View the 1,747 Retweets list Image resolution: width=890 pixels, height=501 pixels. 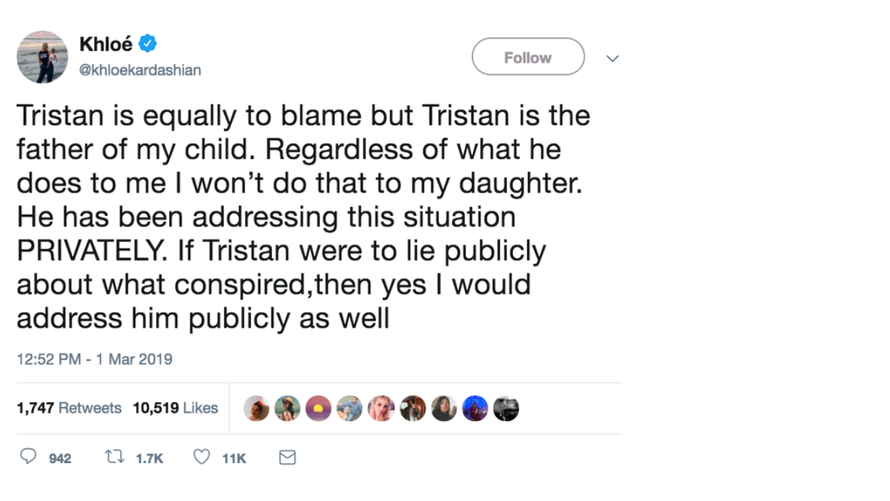pos(69,408)
